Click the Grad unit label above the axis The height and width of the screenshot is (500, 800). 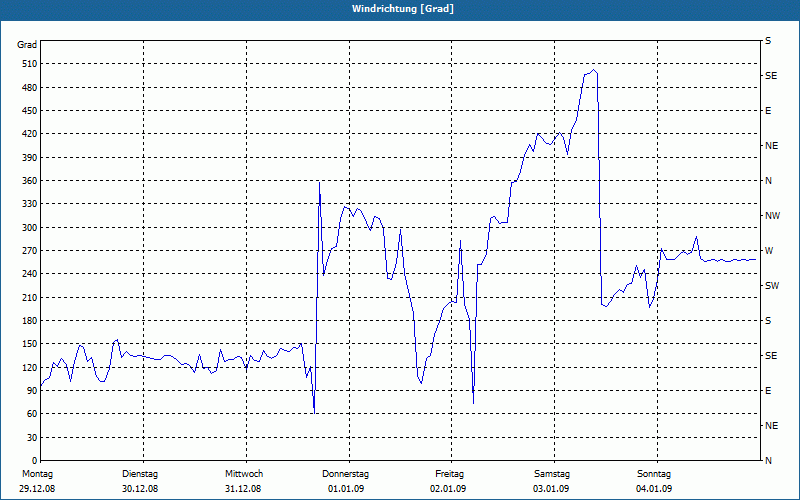(27, 45)
